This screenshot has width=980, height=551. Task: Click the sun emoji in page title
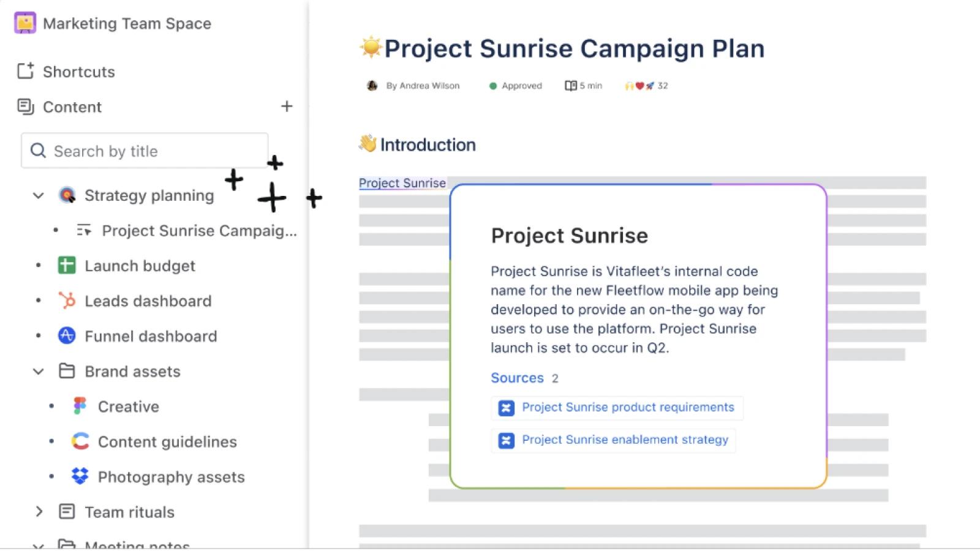(371, 47)
